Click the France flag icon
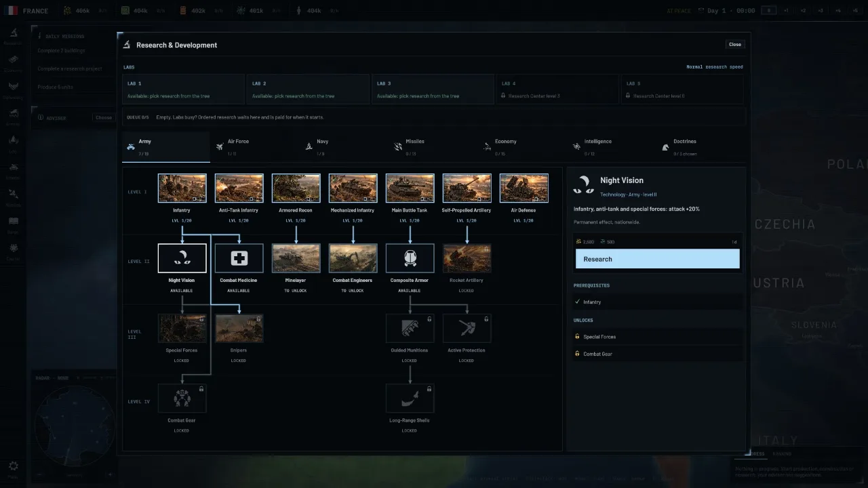Screen dimensions: 868x488 (9, 11)
